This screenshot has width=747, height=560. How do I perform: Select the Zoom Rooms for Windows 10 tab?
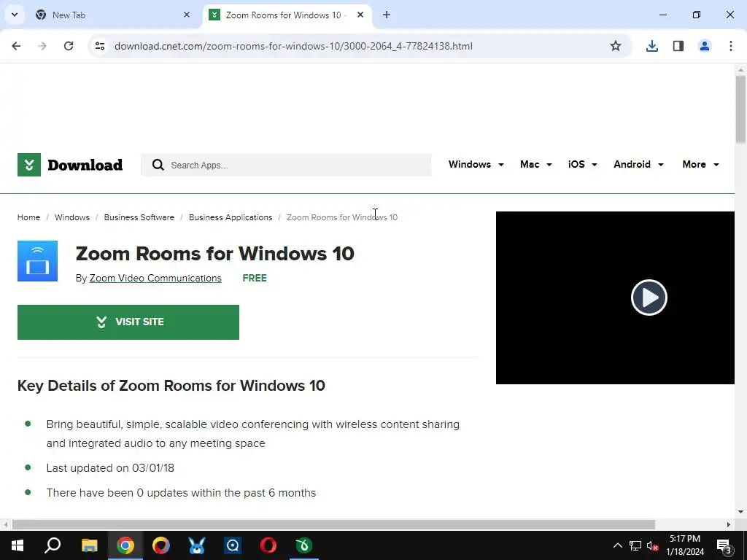pos(287,15)
